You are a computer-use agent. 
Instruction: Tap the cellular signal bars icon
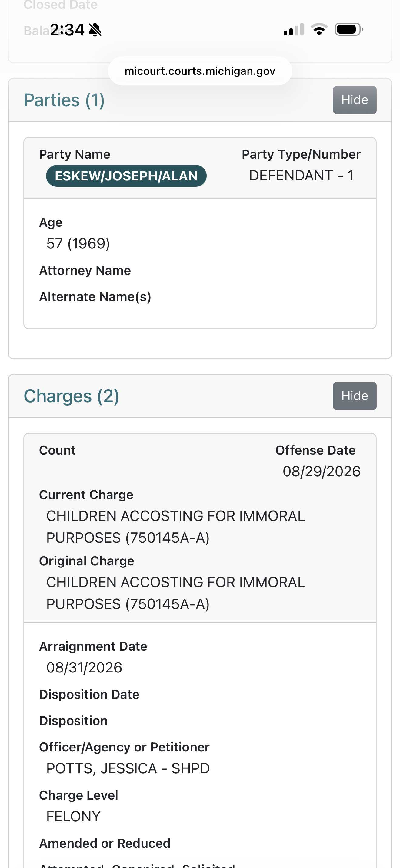tap(294, 29)
